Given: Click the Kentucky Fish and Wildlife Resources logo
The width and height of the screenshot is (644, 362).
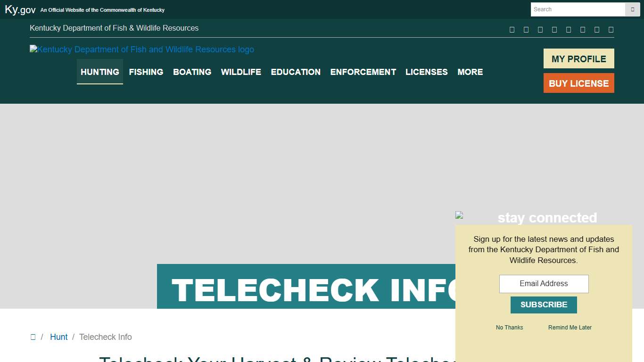Looking at the screenshot, I should (141, 49).
